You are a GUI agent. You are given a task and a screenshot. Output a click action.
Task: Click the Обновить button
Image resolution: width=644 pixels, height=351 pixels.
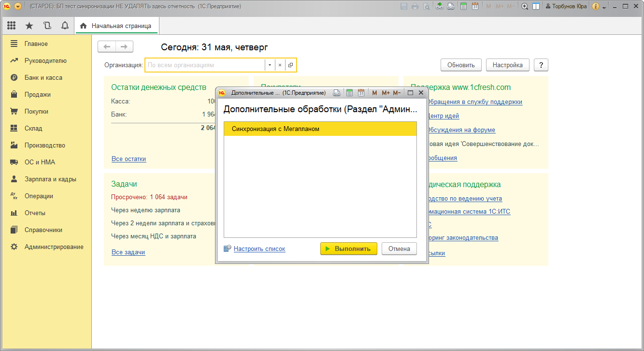(461, 65)
